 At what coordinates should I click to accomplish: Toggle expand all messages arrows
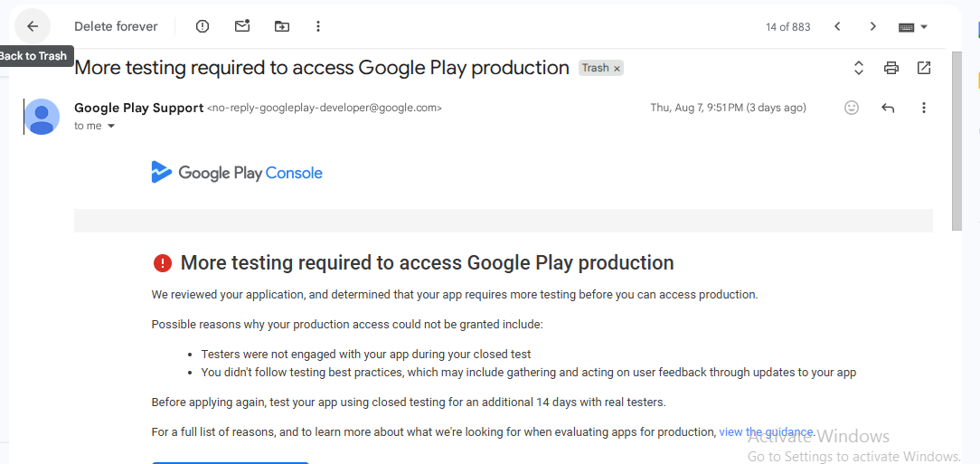(859, 68)
